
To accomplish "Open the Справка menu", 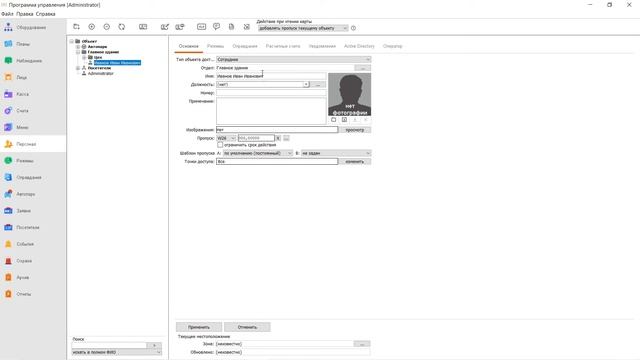I will (x=45, y=14).
